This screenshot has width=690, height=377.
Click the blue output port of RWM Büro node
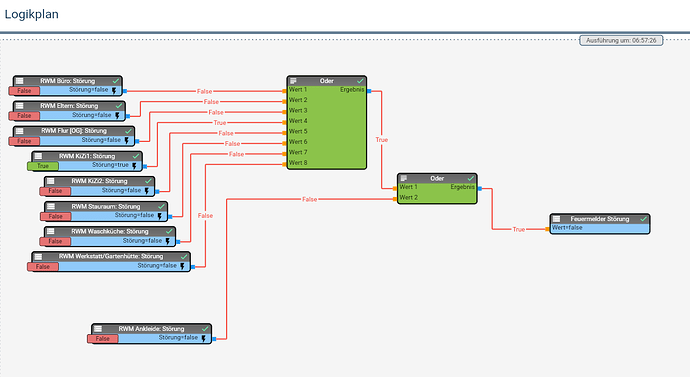coord(125,91)
